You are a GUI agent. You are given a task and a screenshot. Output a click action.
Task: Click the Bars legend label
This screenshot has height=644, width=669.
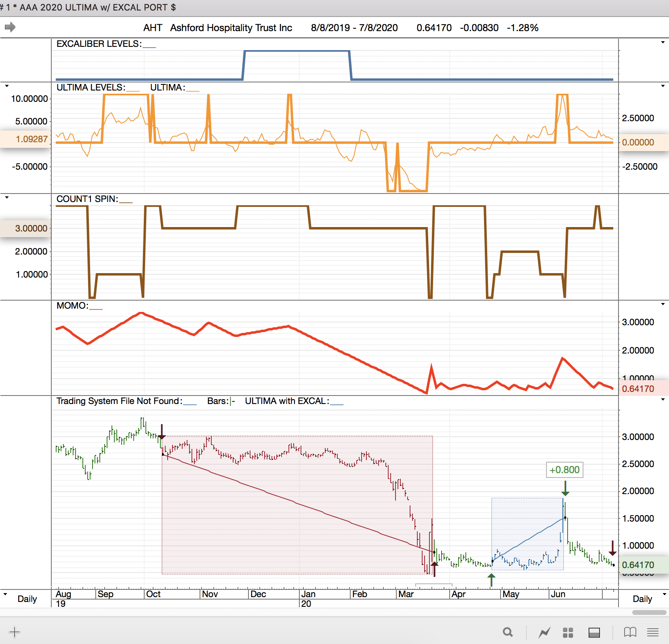(218, 401)
